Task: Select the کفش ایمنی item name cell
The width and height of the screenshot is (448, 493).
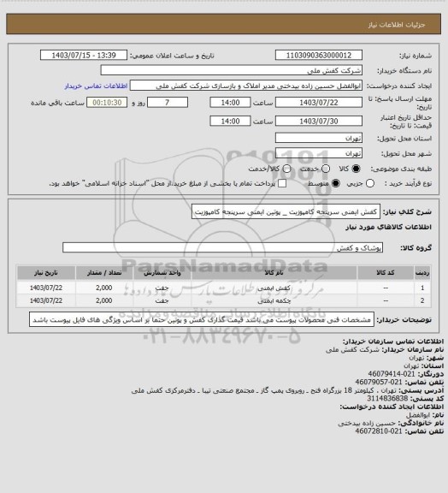Action: coord(274,288)
